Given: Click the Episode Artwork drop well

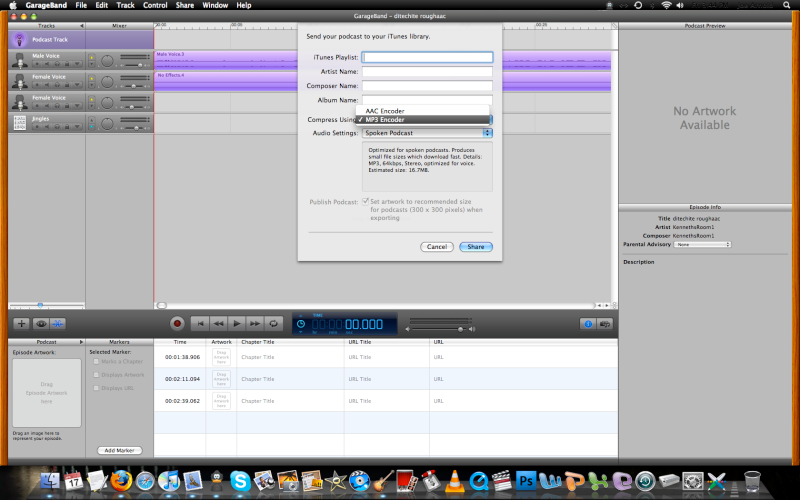Looking at the screenshot, I should [x=46, y=392].
